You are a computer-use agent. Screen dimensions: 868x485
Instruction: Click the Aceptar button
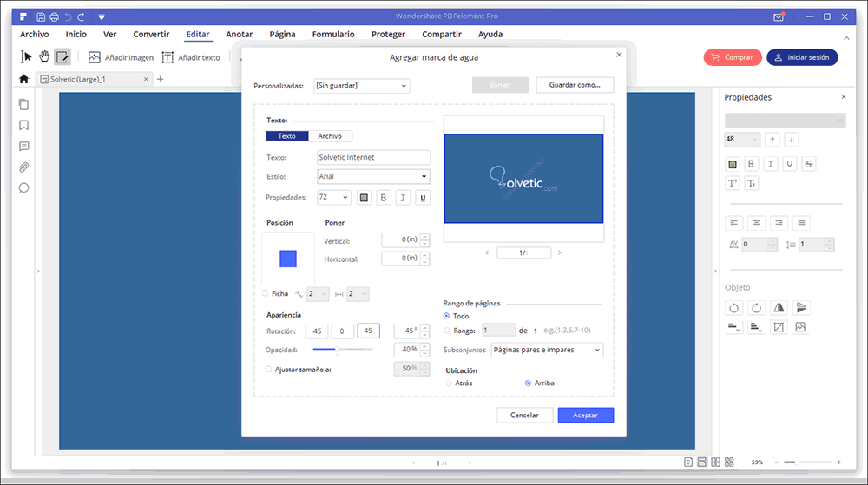click(586, 416)
